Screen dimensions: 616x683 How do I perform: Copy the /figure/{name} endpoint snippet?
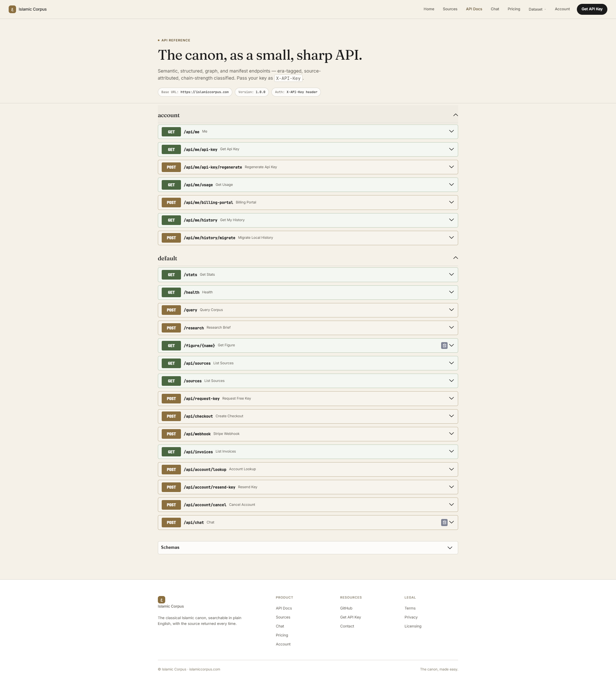[x=444, y=345]
